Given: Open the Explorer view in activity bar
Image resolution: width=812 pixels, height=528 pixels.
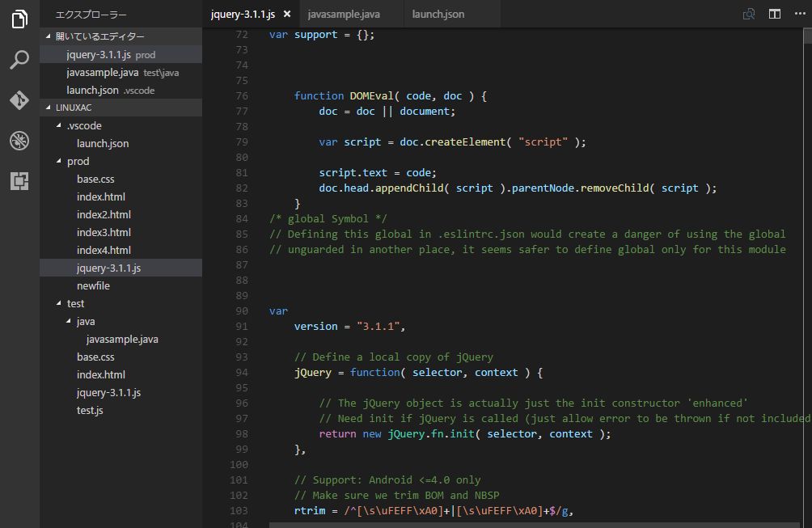Looking at the screenshot, I should click(x=19, y=20).
